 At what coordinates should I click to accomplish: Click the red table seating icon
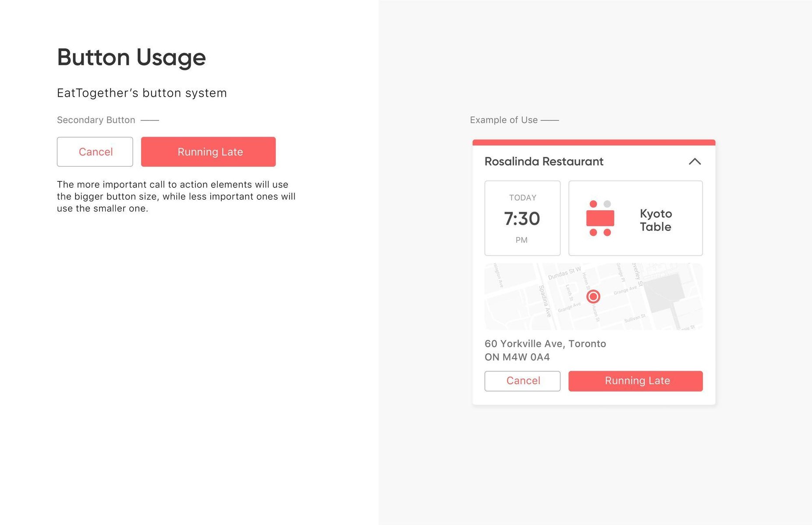tap(600, 218)
